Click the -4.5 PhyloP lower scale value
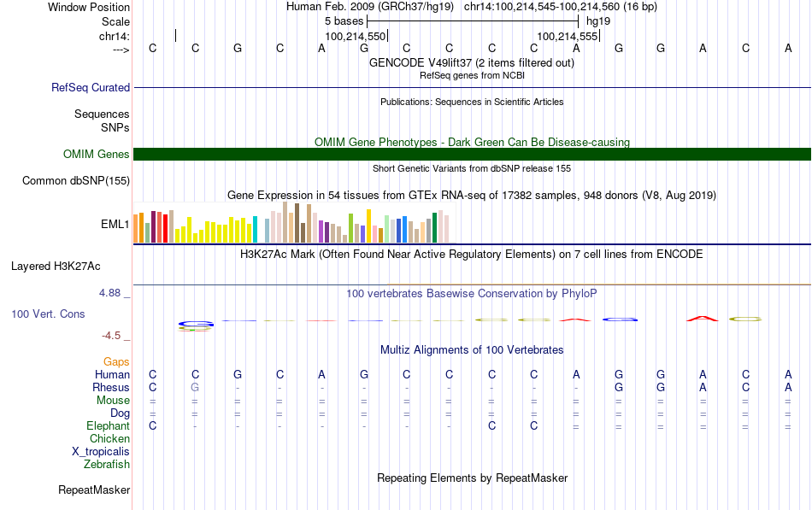Viewport: 812px width, 510px height. pos(111,336)
